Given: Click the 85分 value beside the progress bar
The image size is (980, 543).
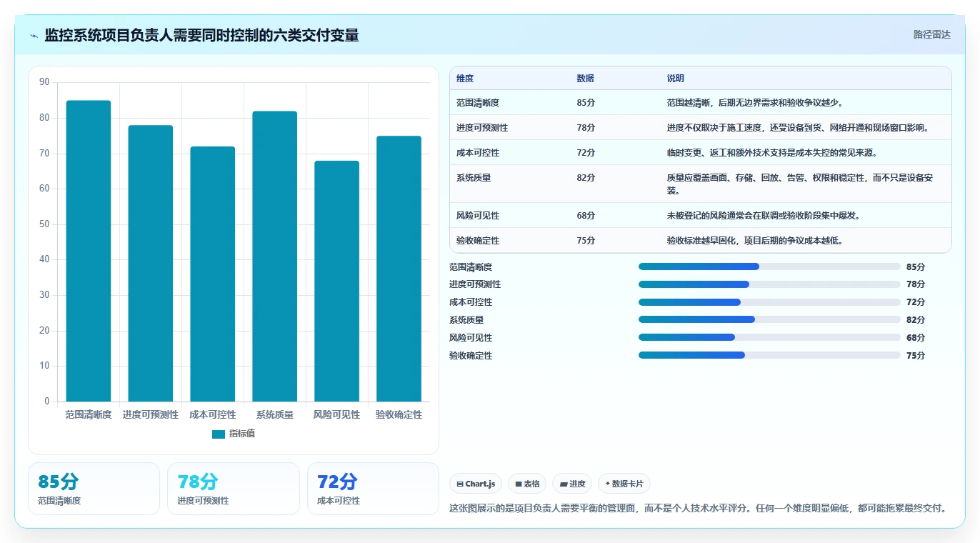Looking at the screenshot, I should point(916,267).
